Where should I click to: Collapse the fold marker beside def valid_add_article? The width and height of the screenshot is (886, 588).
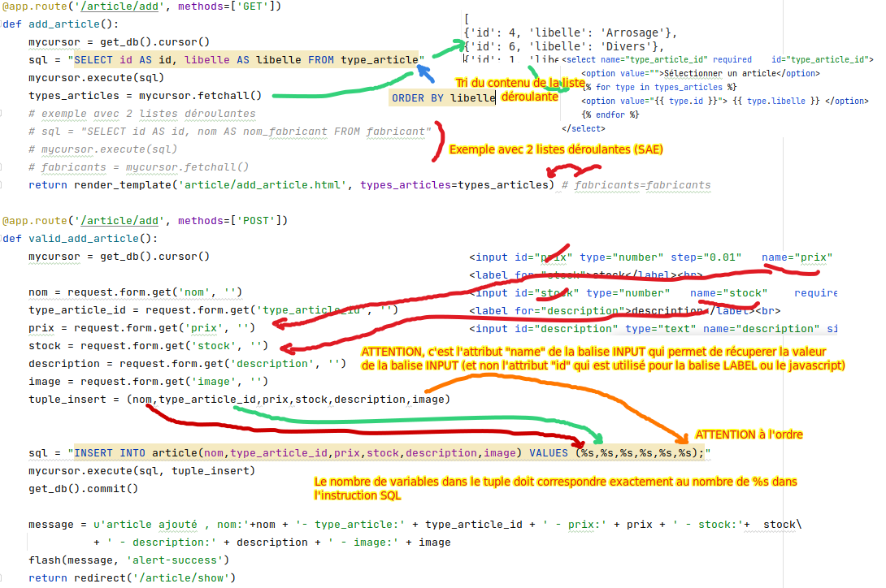3,239
